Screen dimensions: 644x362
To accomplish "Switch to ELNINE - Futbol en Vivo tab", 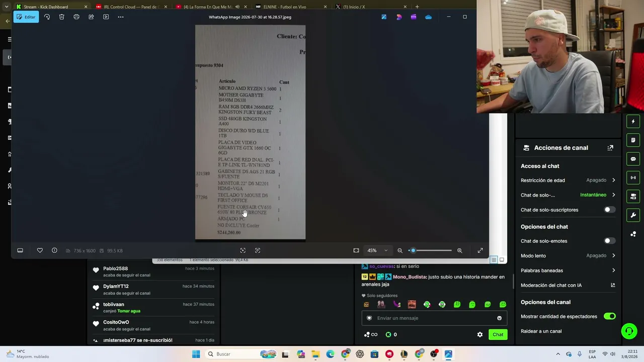I will [x=291, y=7].
